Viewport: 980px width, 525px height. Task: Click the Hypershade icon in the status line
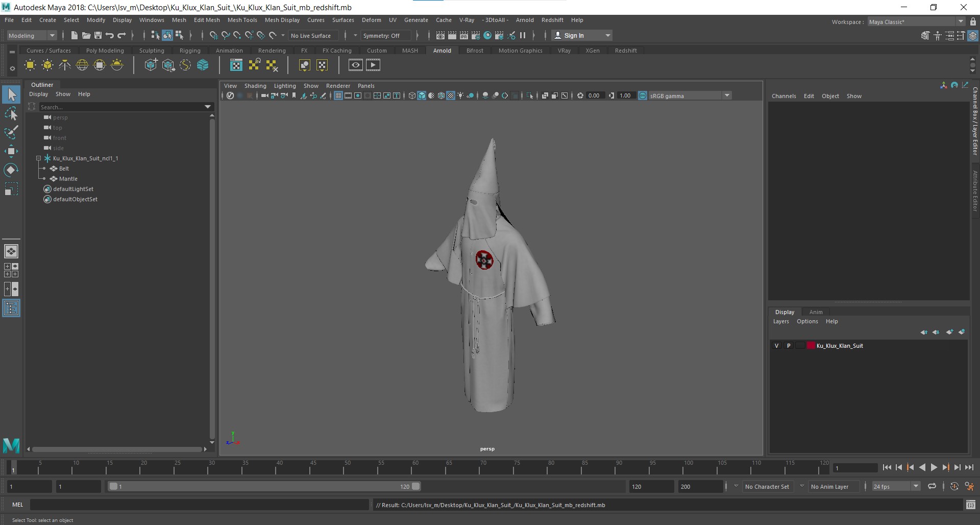click(487, 35)
